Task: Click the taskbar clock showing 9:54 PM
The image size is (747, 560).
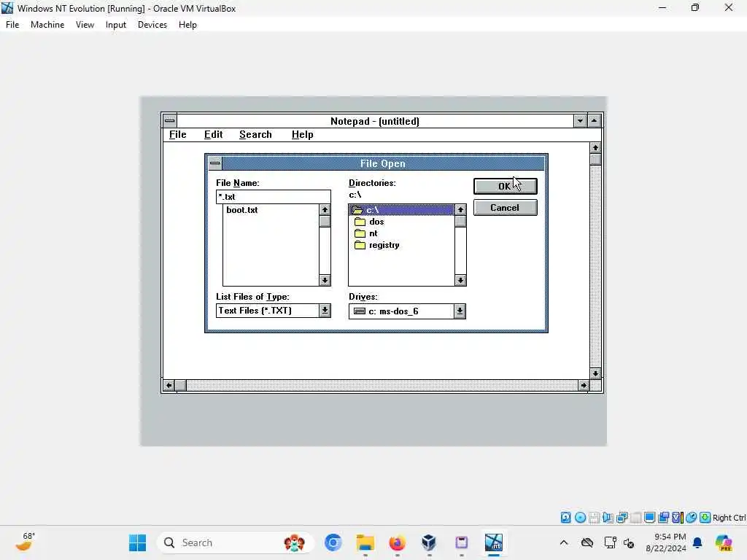Action: 666,542
